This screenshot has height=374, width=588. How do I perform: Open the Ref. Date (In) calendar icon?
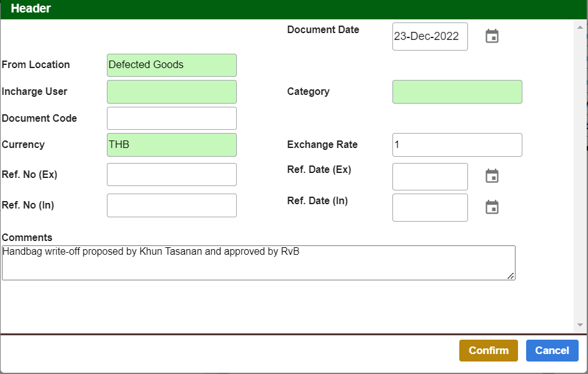point(492,207)
